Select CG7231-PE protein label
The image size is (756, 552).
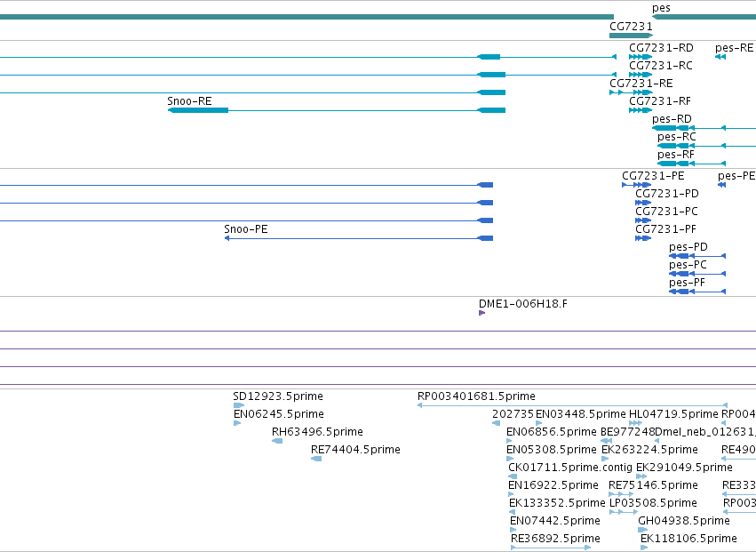click(653, 176)
